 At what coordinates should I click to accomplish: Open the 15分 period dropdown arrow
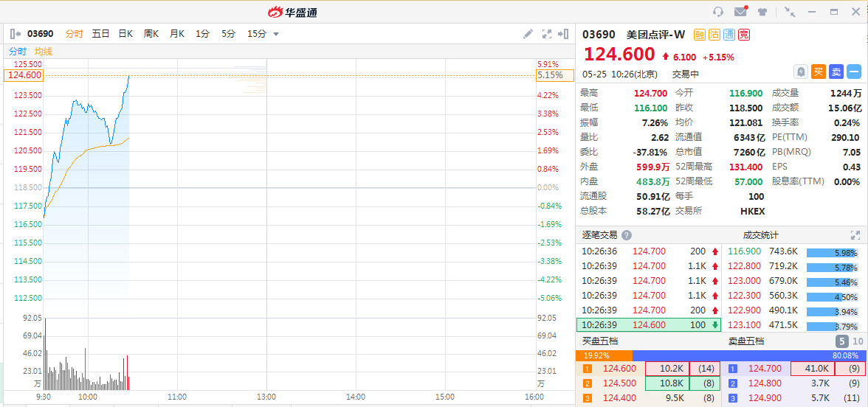coord(276,34)
